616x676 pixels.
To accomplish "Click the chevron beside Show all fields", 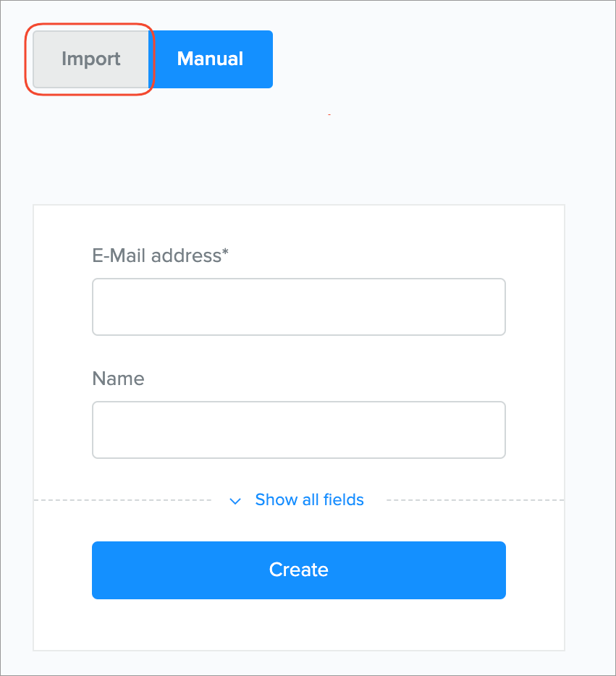I will [235, 501].
